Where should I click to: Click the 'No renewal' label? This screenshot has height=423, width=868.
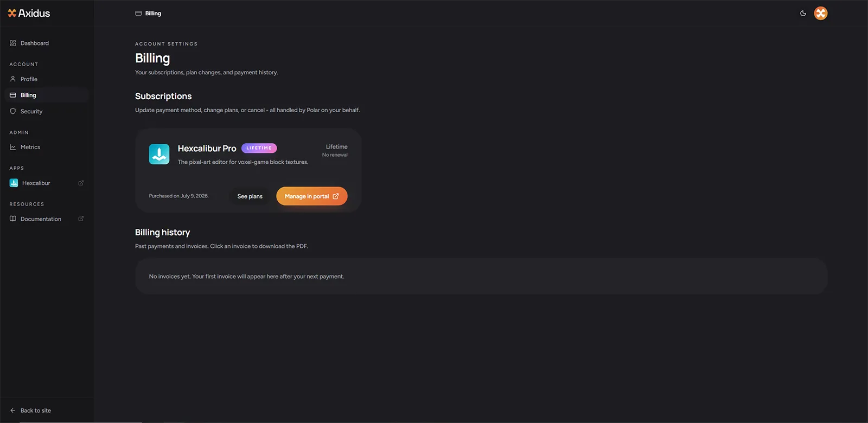click(x=335, y=155)
